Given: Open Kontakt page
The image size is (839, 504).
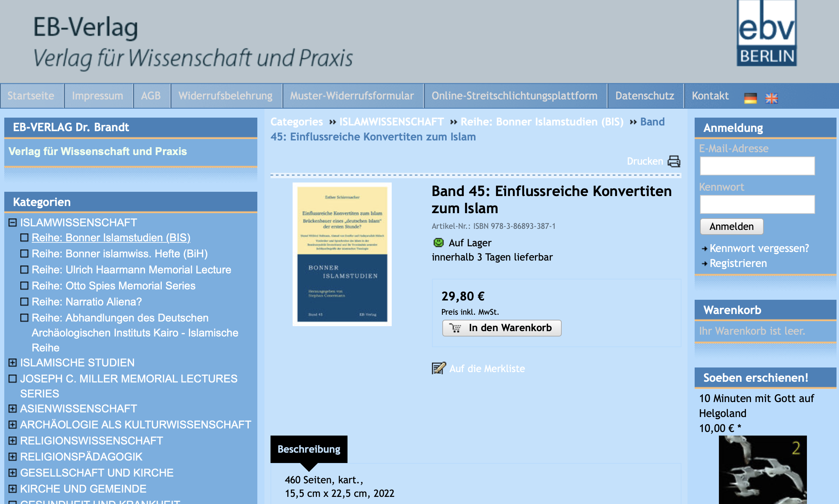Looking at the screenshot, I should [710, 96].
